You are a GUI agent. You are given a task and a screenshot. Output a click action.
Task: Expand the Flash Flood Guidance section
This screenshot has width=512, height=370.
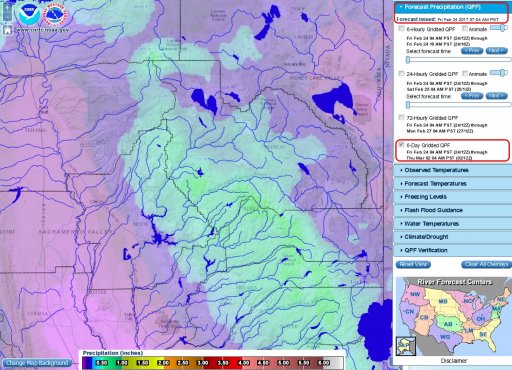click(453, 210)
